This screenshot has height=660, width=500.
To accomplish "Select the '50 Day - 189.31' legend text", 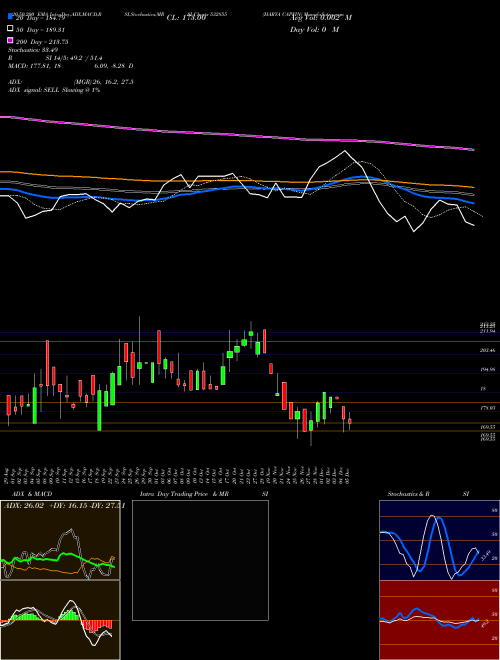I will coord(42,30).
